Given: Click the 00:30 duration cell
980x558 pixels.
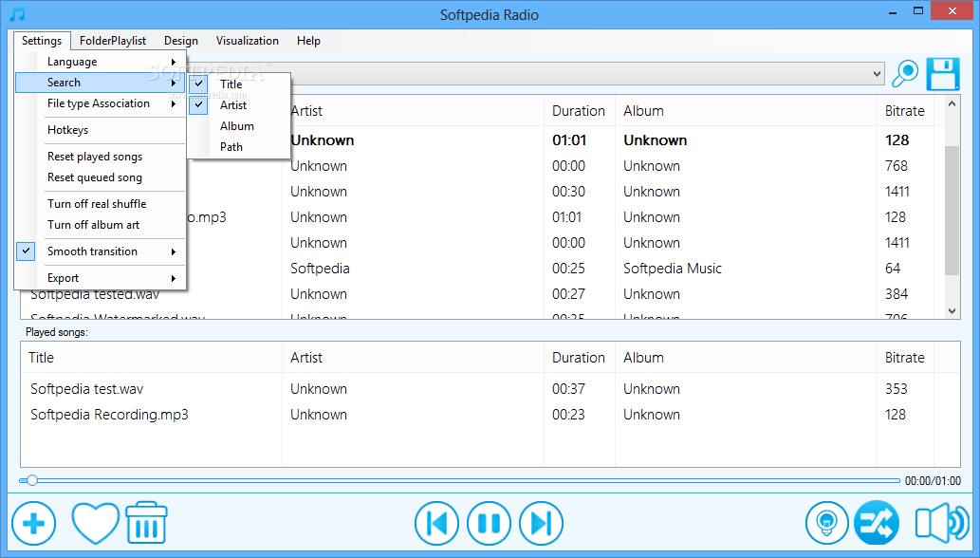Looking at the screenshot, I should point(569,192).
